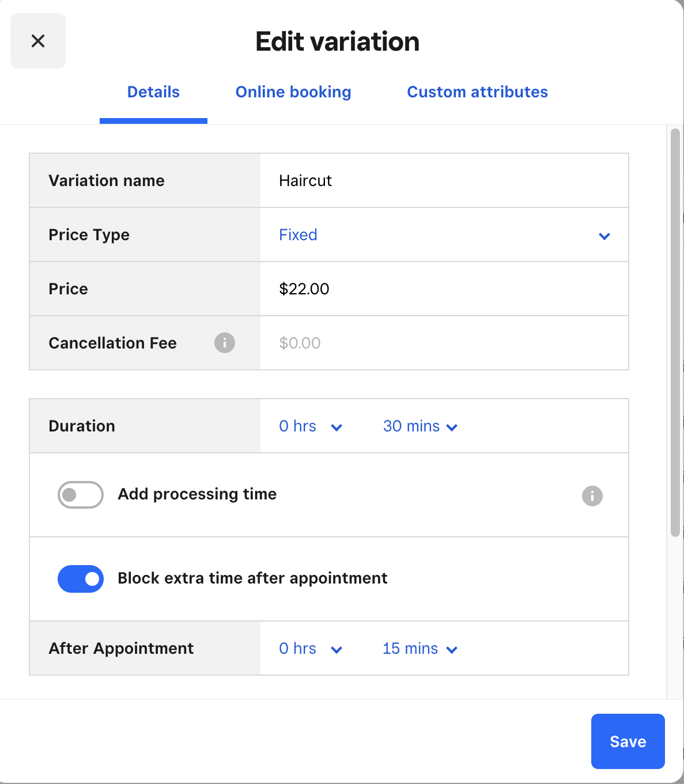This screenshot has height=784, width=684.
Task: Click the Variation name field
Action: point(444,181)
